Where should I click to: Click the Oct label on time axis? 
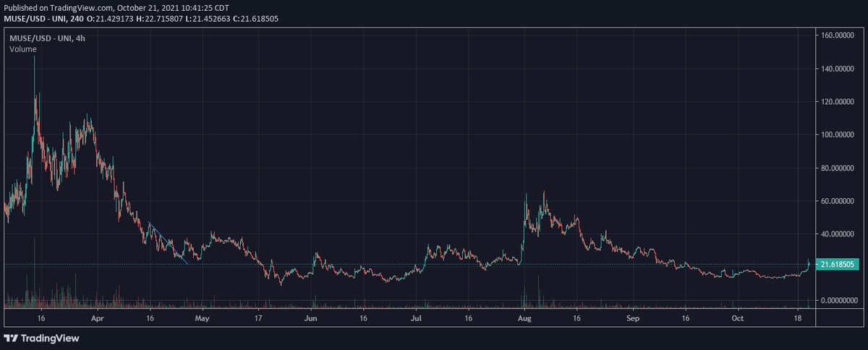click(x=738, y=317)
